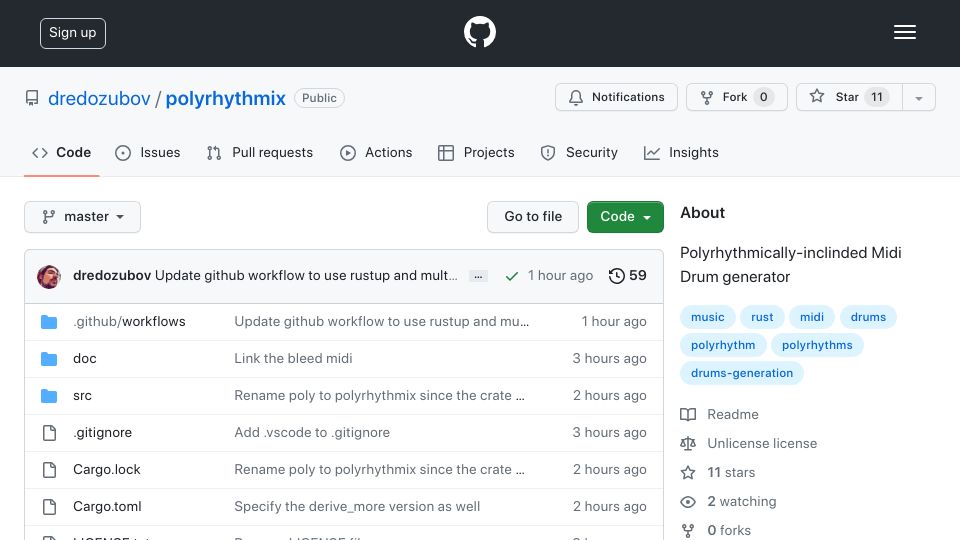Expand commit message ellipsis button
This screenshot has height=540, width=960.
coord(478,277)
